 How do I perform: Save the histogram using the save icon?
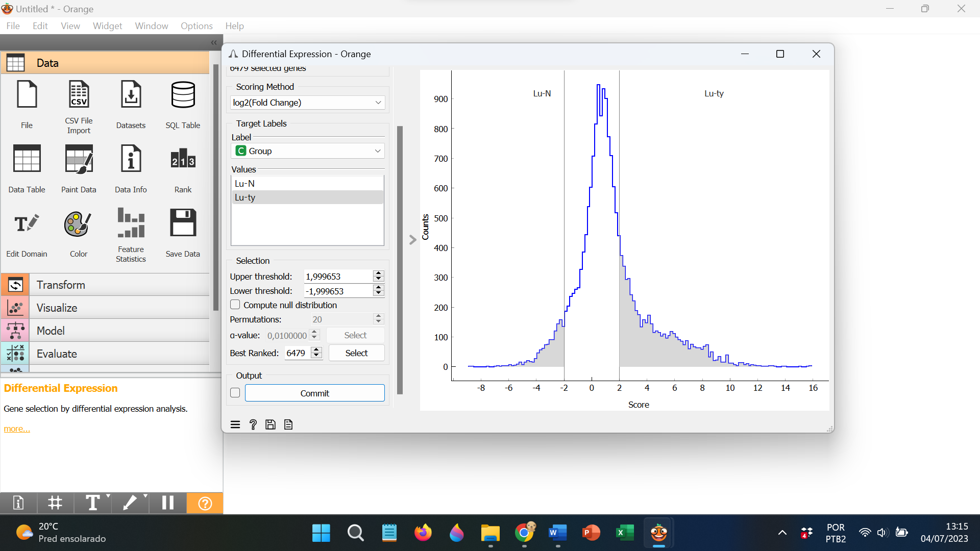(x=270, y=424)
